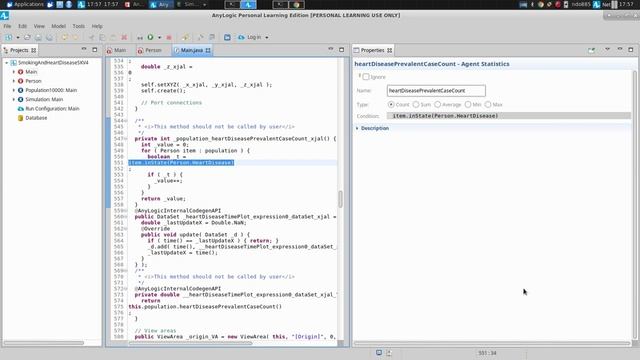The height and width of the screenshot is (360, 640).
Task: Minimize the Projects panel
Action: [x=84, y=49]
